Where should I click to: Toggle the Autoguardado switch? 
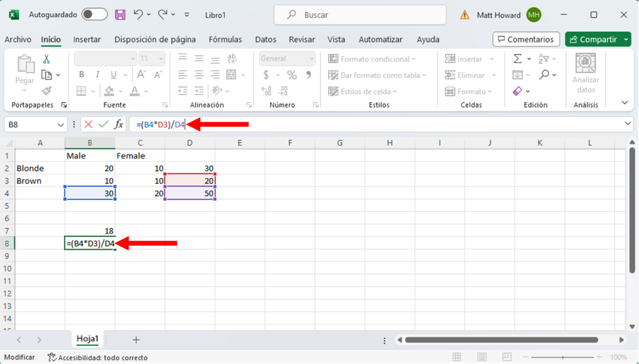pos(94,14)
